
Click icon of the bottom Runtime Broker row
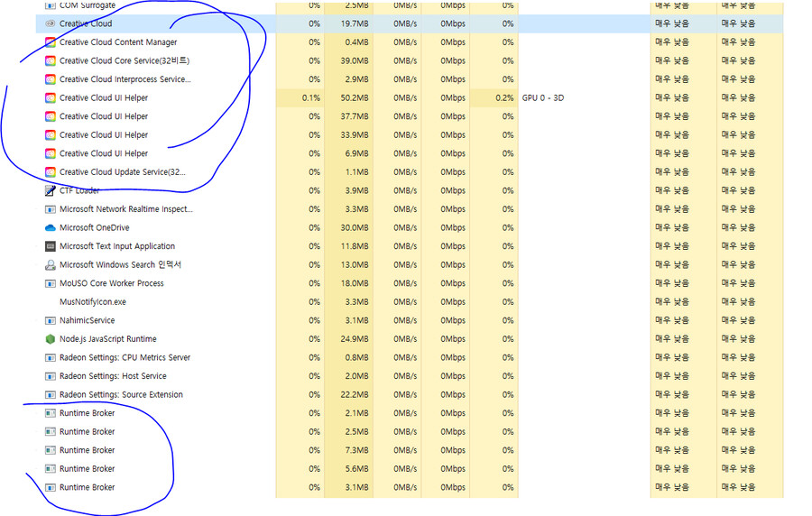[51, 487]
